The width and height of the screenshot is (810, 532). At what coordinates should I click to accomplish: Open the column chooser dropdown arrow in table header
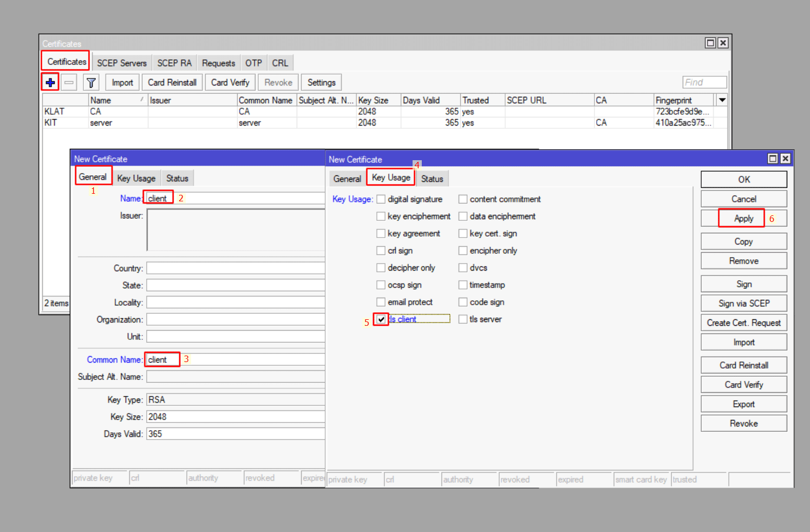pyautogui.click(x=722, y=100)
